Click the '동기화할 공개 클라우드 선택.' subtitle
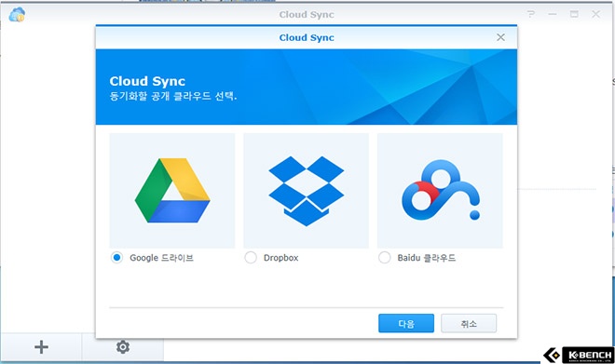Image resolution: width=615 pixels, height=364 pixels. click(x=173, y=96)
